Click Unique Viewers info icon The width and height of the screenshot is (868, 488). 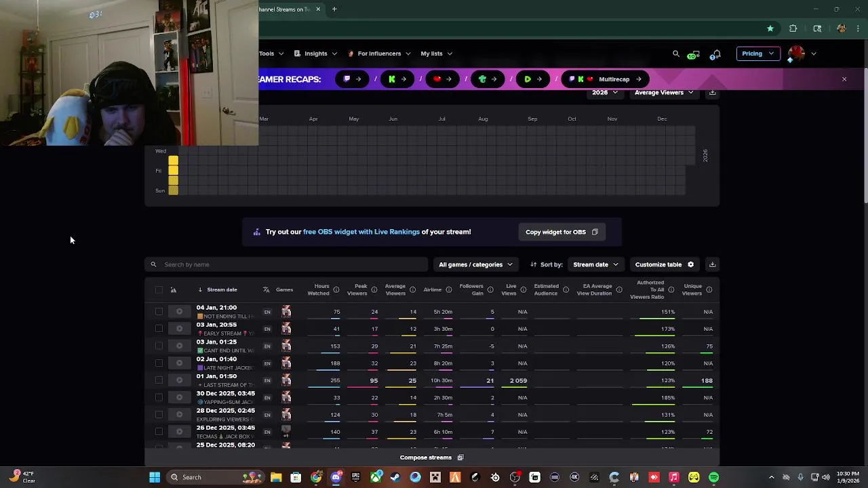pyautogui.click(x=709, y=290)
